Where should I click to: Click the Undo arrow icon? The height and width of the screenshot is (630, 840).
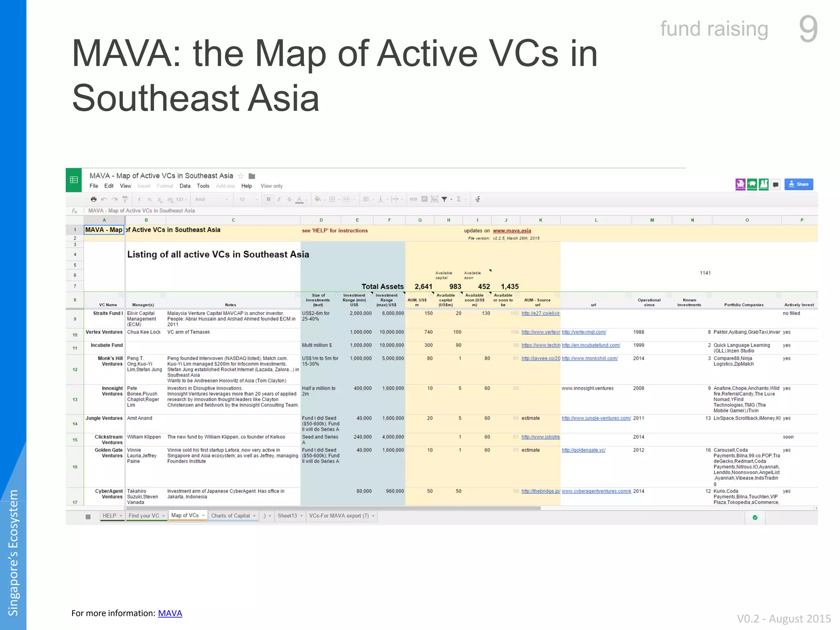pyautogui.click(x=104, y=199)
